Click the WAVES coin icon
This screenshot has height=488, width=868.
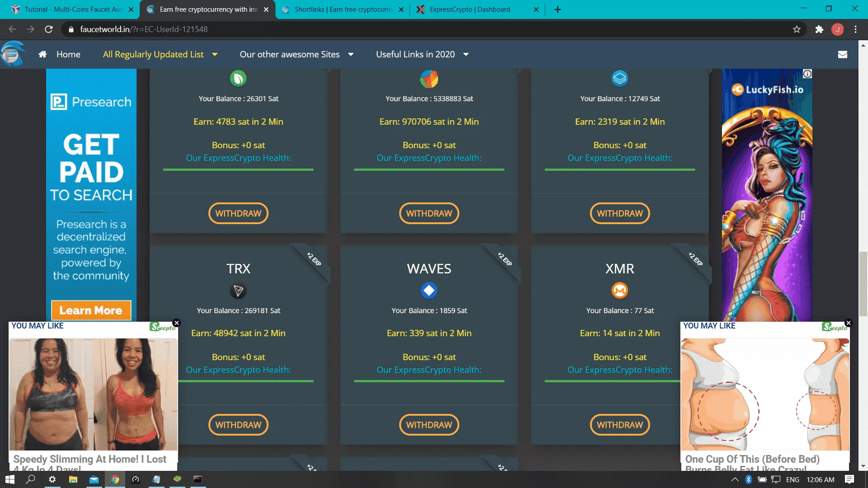coord(429,291)
